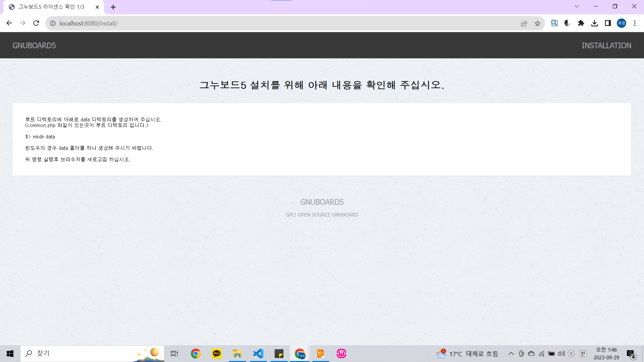Open the translate extension icon
Viewport: 644px width, 362px height.
pos(554,23)
